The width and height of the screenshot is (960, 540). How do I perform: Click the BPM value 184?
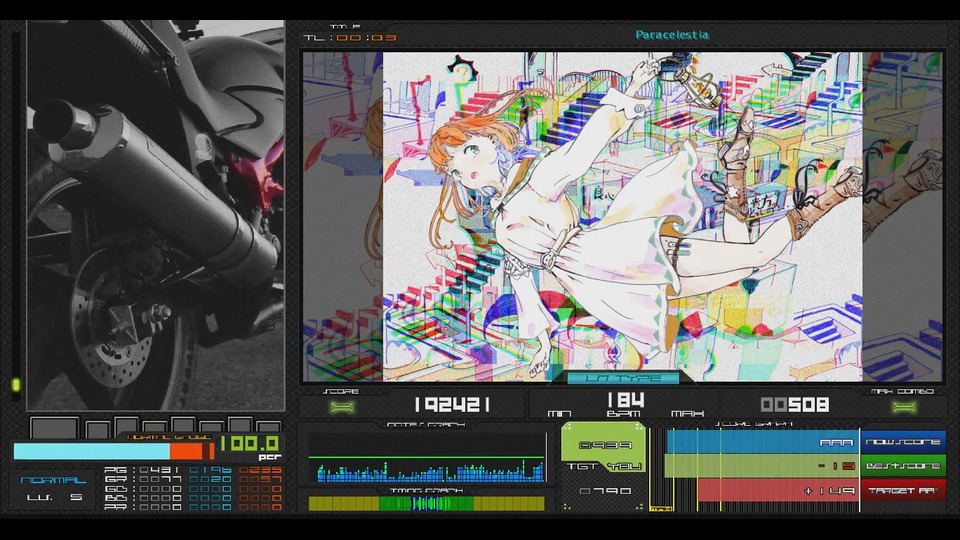tap(625, 400)
